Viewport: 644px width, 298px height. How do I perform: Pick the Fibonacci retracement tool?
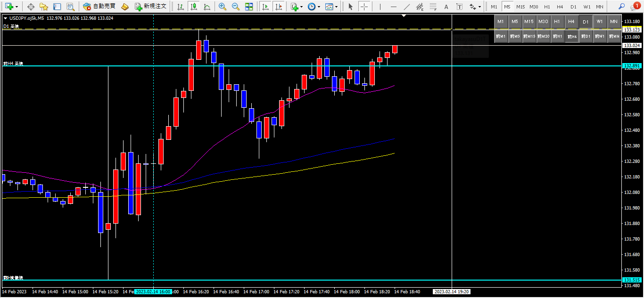coord(433,7)
